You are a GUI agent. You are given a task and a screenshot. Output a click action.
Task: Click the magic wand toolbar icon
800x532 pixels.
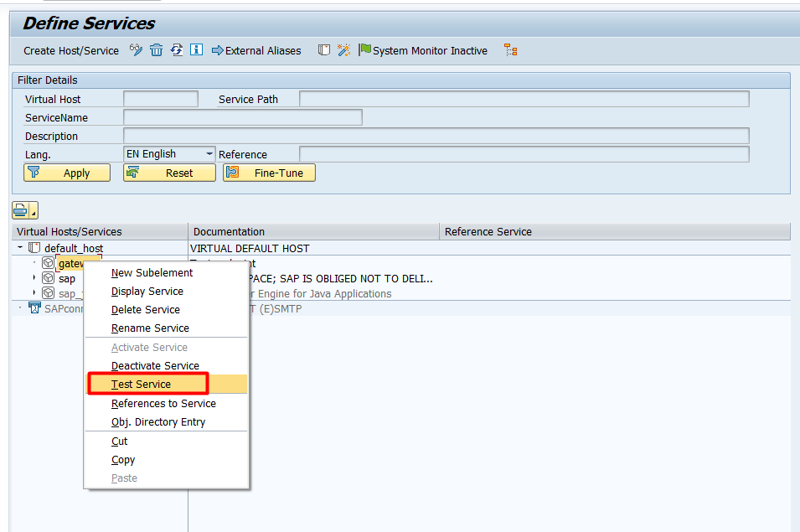(344, 50)
